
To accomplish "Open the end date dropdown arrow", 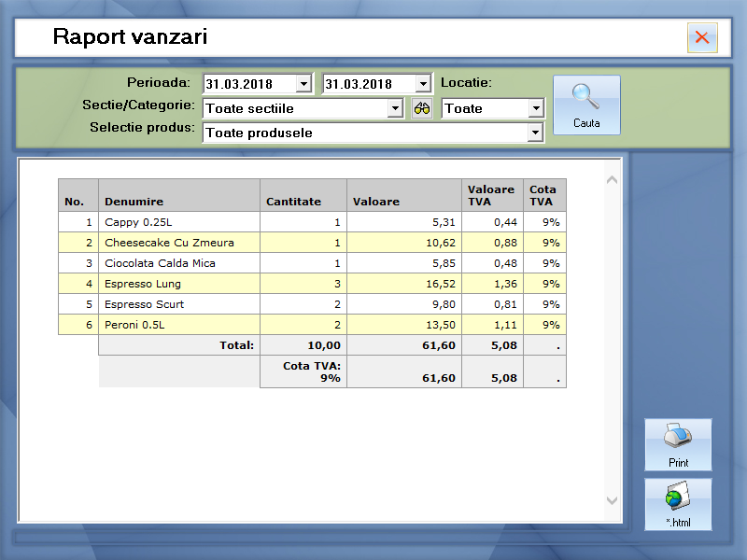I will [x=423, y=84].
